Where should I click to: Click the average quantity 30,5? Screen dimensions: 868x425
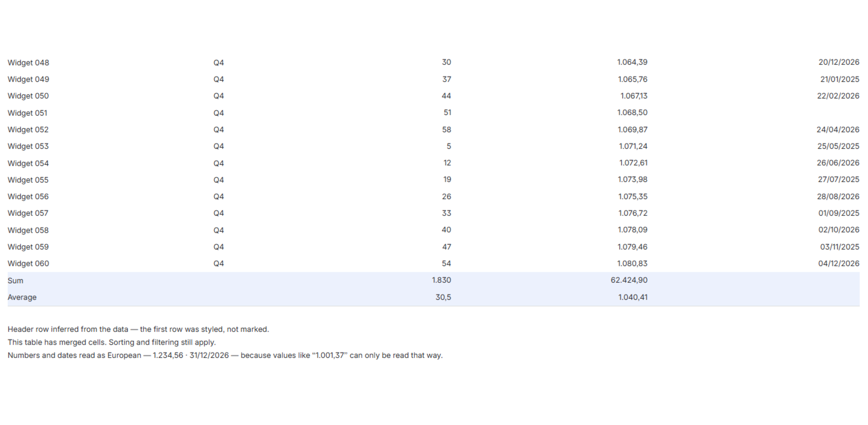pyautogui.click(x=443, y=297)
